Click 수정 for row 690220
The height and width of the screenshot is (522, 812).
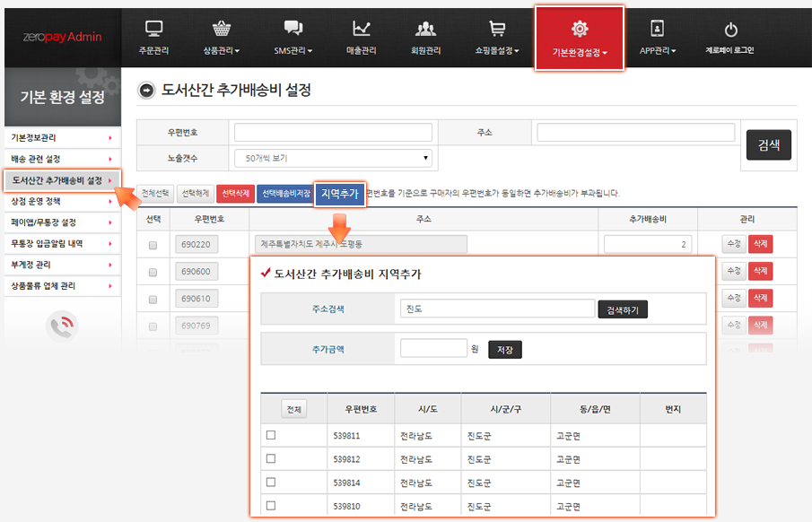tap(734, 243)
